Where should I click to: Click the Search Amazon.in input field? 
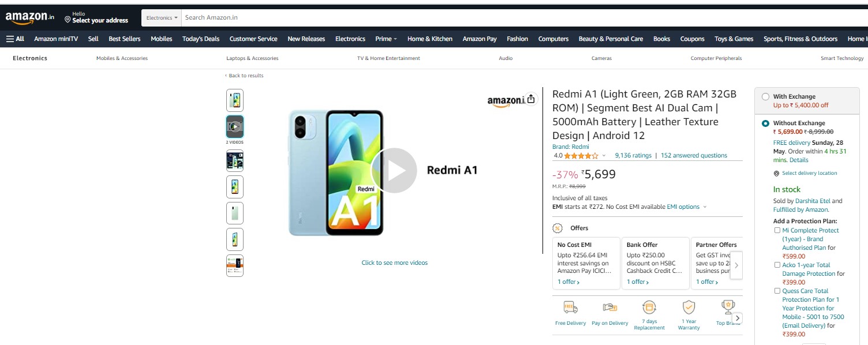click(x=519, y=18)
